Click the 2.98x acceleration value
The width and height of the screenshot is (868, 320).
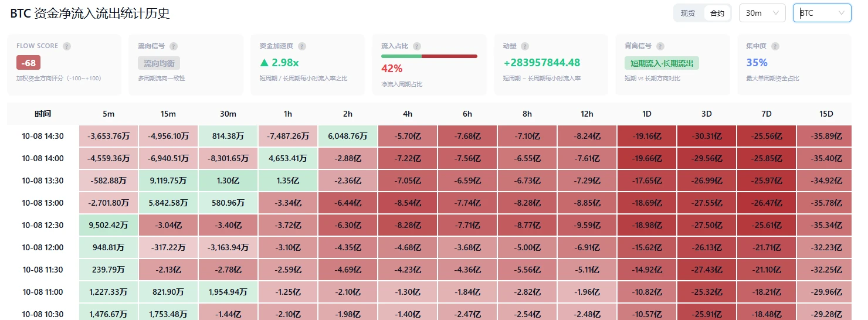coord(279,63)
